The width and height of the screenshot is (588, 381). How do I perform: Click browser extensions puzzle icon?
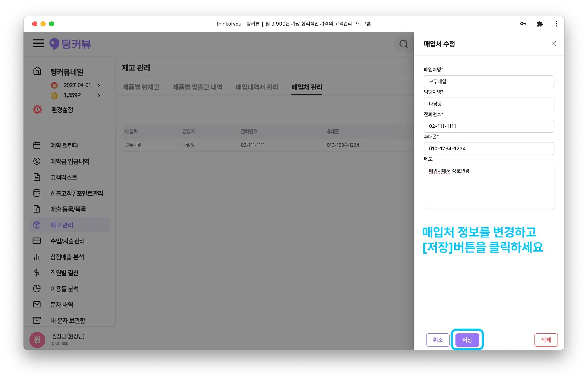click(539, 24)
